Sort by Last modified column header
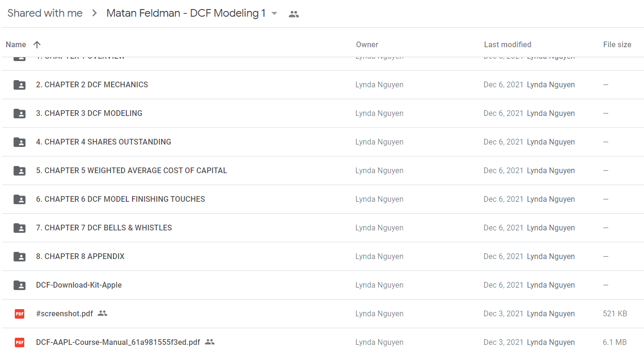 508,44
